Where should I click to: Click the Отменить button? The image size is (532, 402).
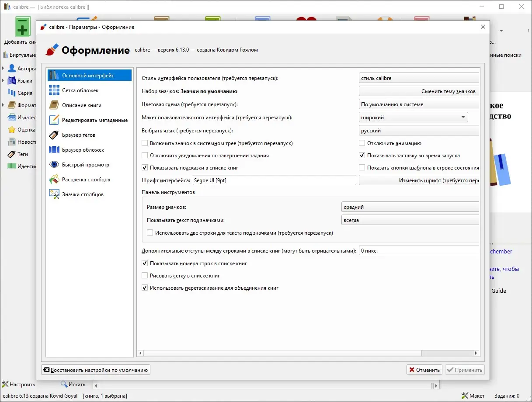pyautogui.click(x=424, y=370)
